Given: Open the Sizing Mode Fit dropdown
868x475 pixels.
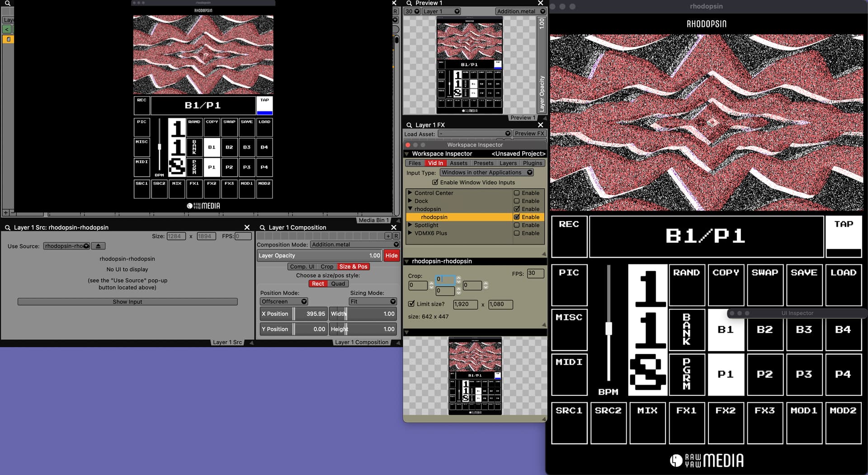Looking at the screenshot, I should (x=373, y=301).
